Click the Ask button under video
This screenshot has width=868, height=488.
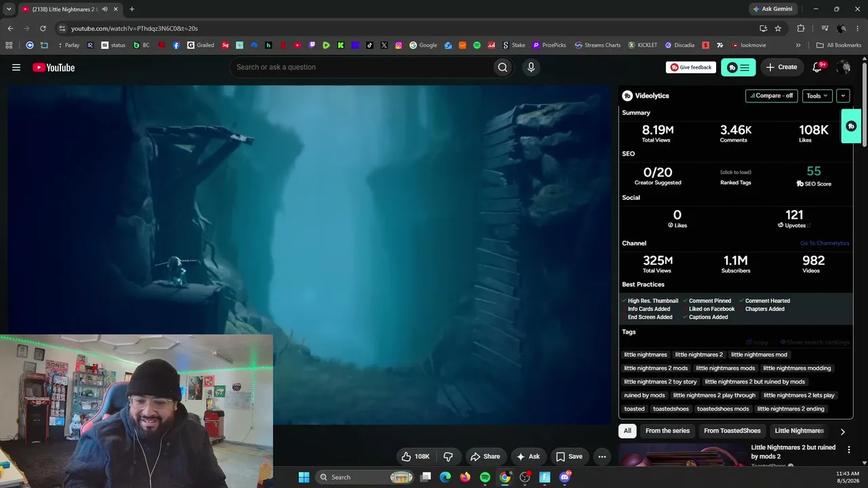click(x=528, y=457)
